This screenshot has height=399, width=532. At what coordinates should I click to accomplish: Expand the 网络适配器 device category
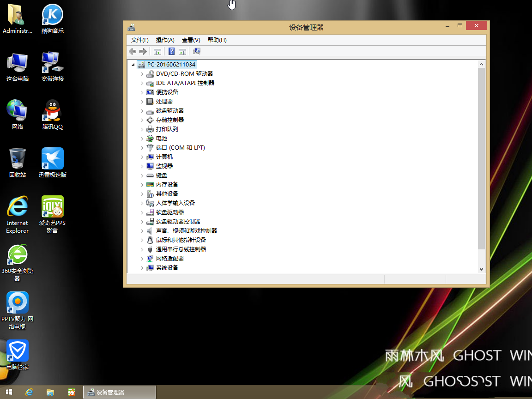coord(142,258)
